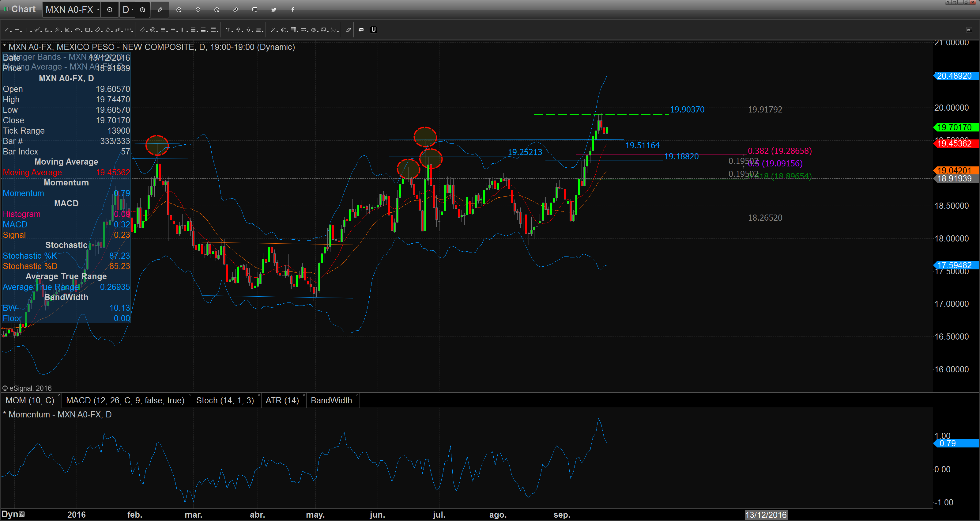Image resolution: width=980 pixels, height=521 pixels.
Task: Open the symbol settings gear icon
Action: coord(110,10)
